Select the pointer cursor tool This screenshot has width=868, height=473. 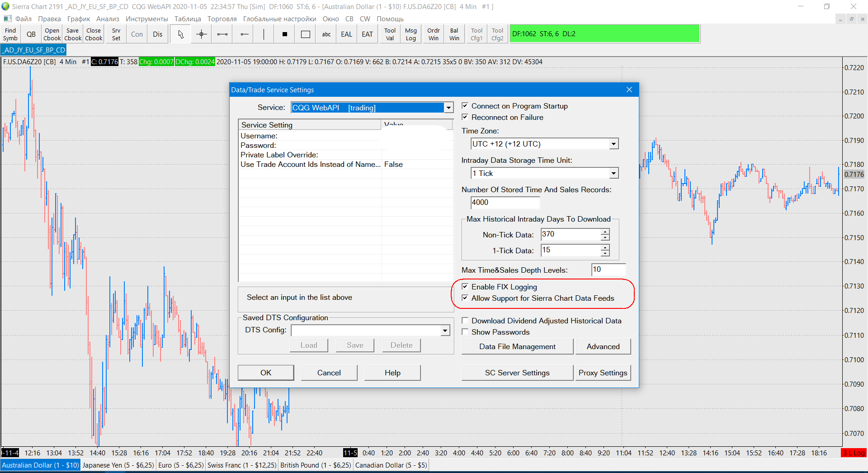pos(181,34)
